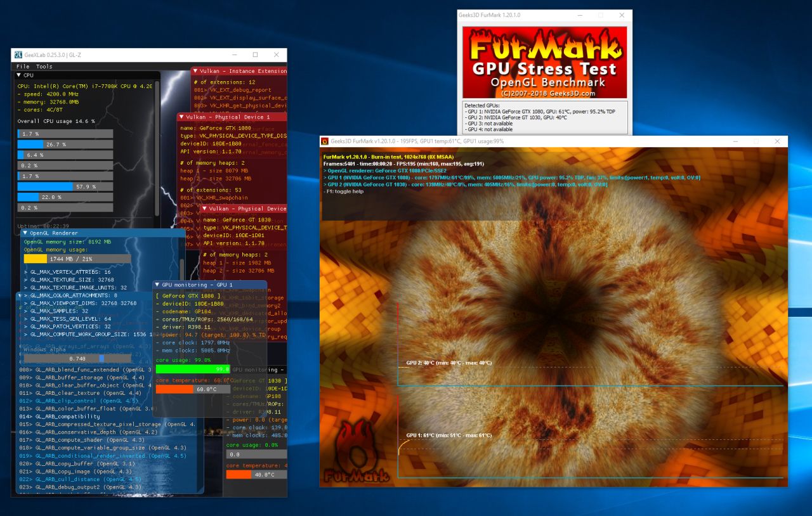Click the GeeXLab window title bar icon
This screenshot has width=812, height=516.
[18, 55]
